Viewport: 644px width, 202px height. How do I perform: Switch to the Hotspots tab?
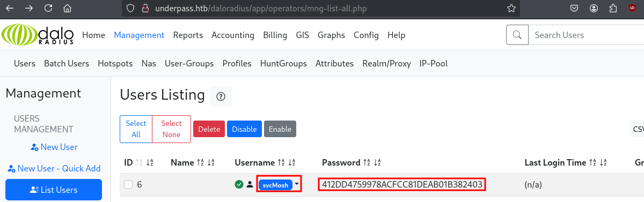(115, 63)
